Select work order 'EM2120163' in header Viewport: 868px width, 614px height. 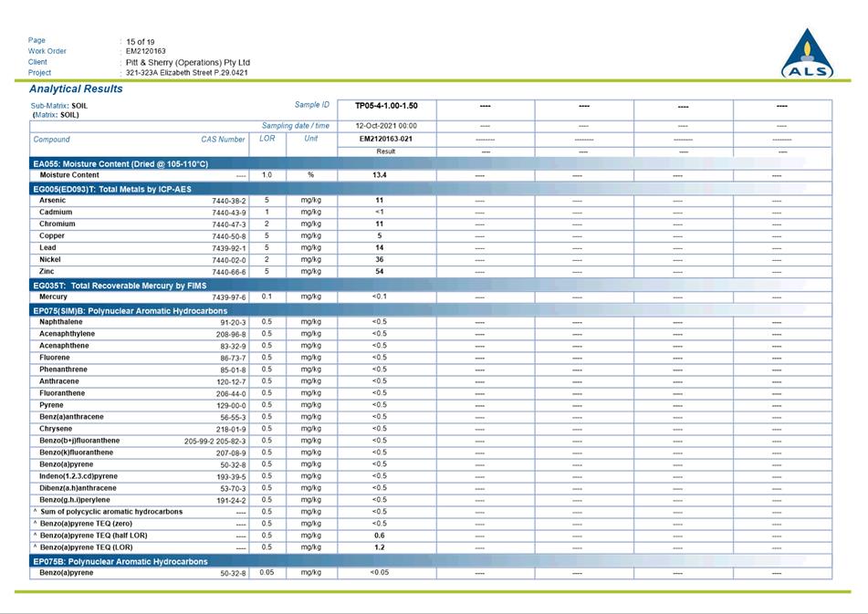coord(146,51)
